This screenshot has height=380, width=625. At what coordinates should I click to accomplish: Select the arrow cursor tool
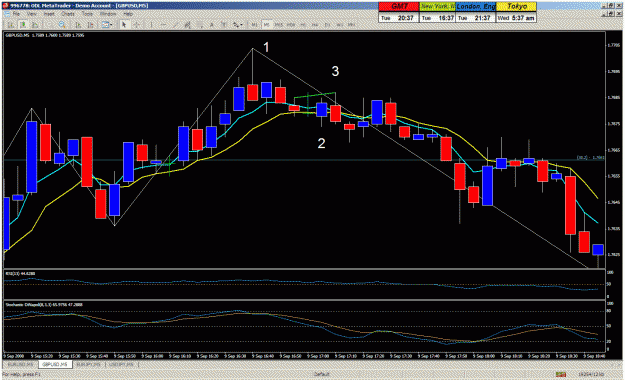[x=124, y=25]
